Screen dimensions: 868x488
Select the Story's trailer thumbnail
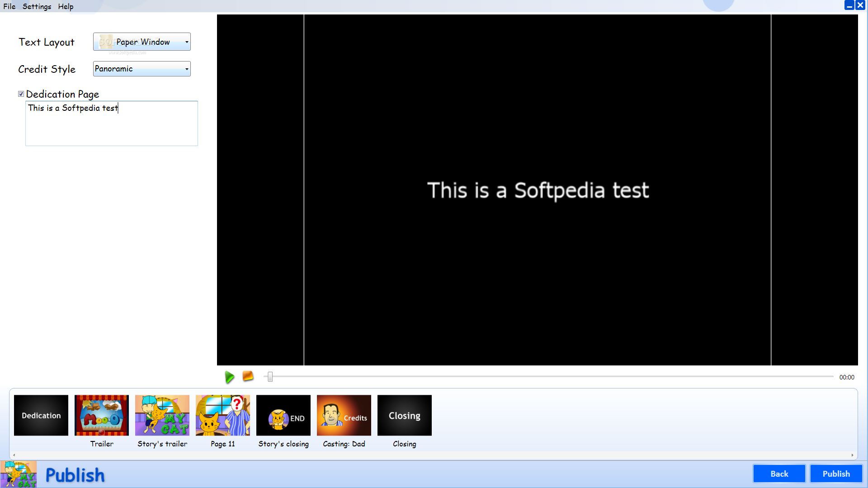162,415
